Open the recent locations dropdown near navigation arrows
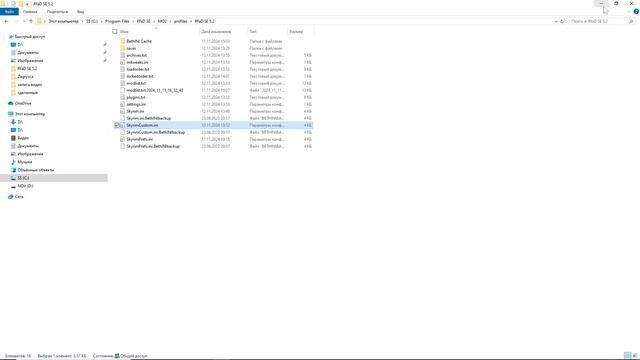Viewport: 640px width, 360px height. 24,21
